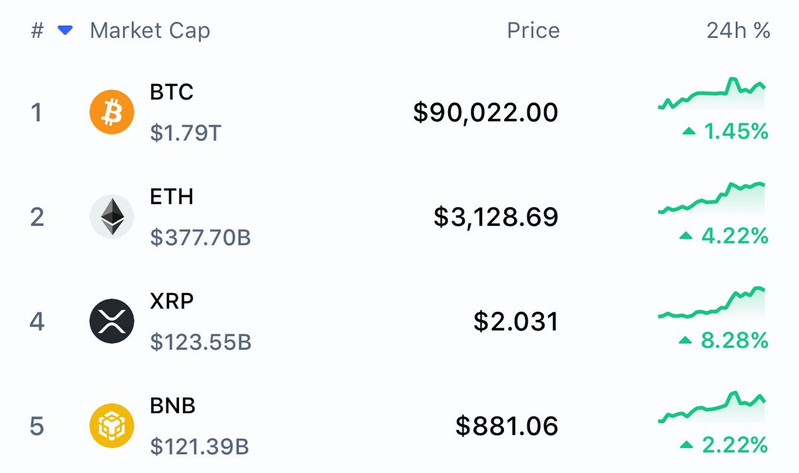Open the BTC ticker name link

tap(171, 92)
